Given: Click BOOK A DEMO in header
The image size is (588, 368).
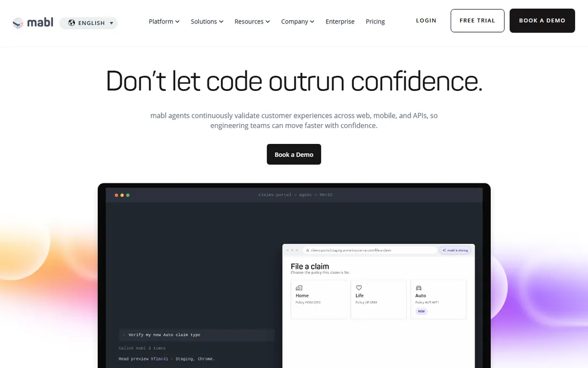Looking at the screenshot, I should (542, 21).
